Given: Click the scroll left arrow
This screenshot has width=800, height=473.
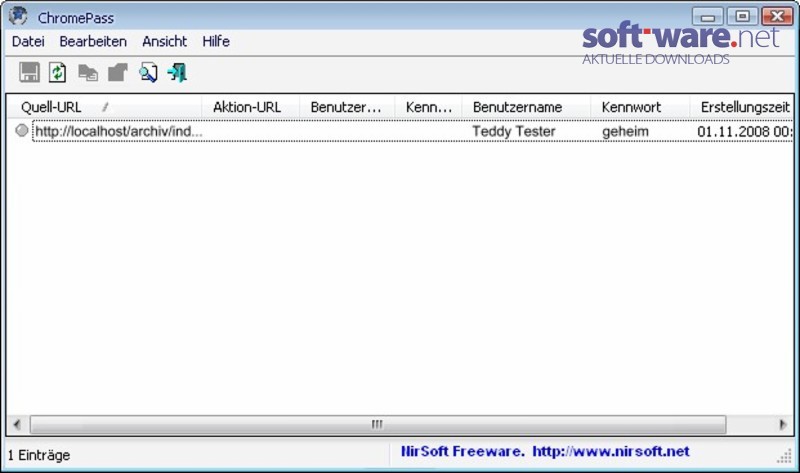Looking at the screenshot, I should pyautogui.click(x=17, y=425).
